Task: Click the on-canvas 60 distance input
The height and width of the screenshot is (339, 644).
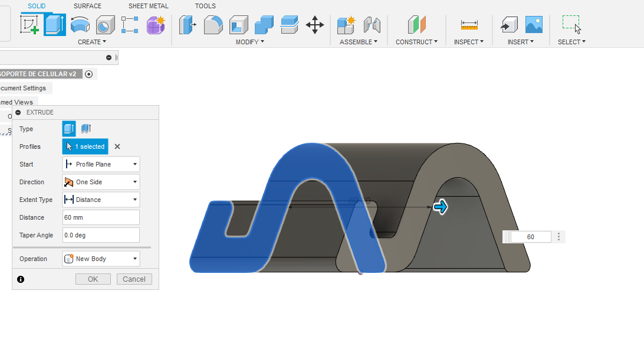Action: pyautogui.click(x=531, y=237)
